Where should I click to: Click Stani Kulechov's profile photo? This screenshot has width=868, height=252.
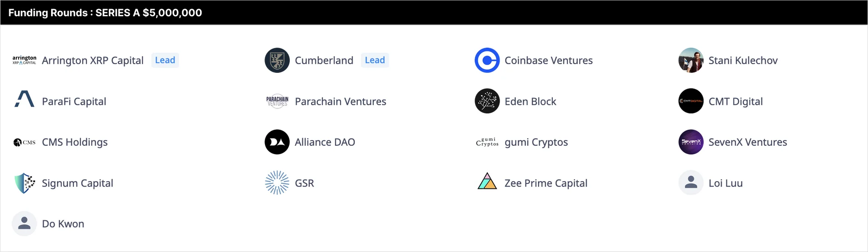[x=691, y=60]
